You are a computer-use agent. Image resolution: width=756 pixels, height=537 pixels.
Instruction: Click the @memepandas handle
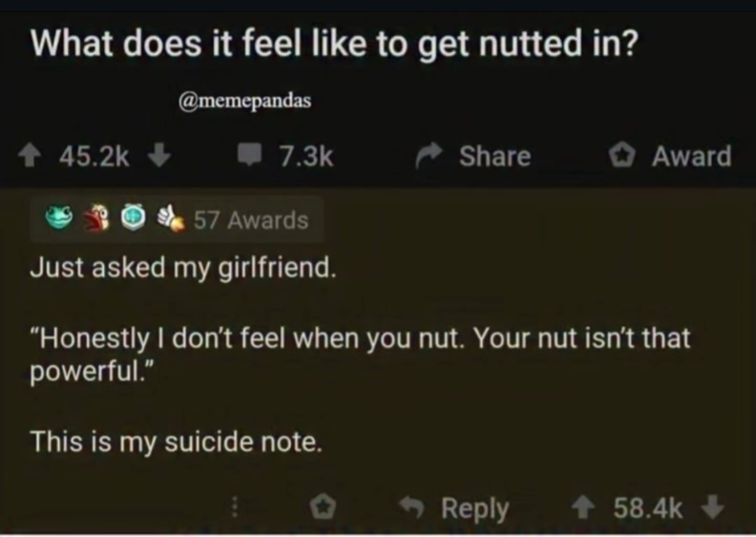click(244, 101)
